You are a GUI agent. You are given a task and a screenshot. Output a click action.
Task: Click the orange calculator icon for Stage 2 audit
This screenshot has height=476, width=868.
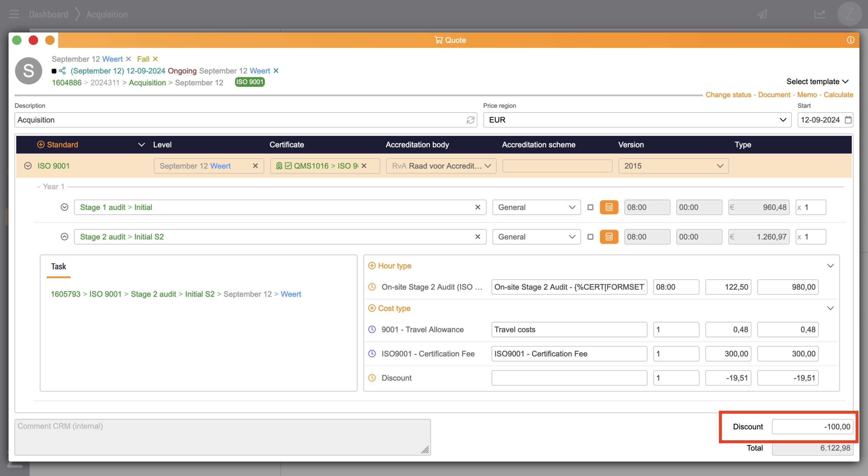[x=609, y=237]
